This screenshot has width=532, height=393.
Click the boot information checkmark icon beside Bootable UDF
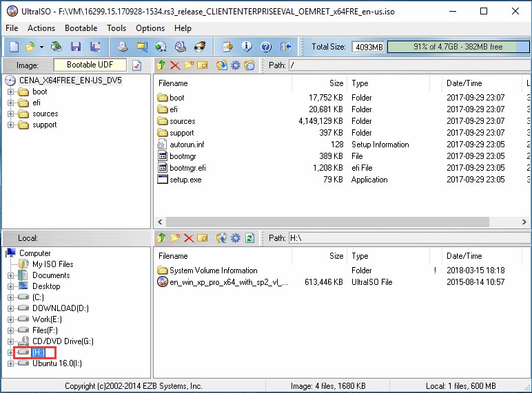[x=136, y=65]
